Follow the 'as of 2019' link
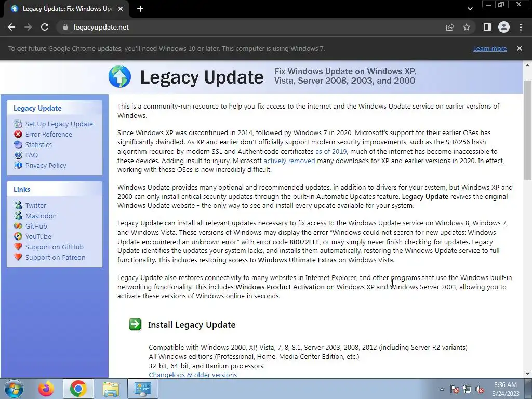Viewport: 532px width, 399px height. [331, 151]
